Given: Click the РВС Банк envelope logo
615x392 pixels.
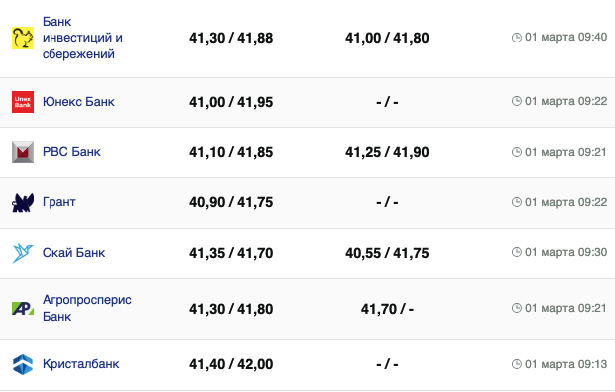Looking at the screenshot, I should 23,152.
